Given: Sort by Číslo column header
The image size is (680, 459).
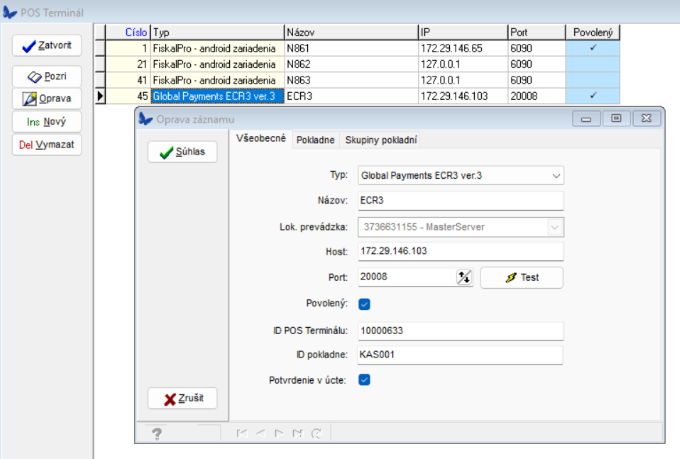Looking at the screenshot, I should [128, 32].
